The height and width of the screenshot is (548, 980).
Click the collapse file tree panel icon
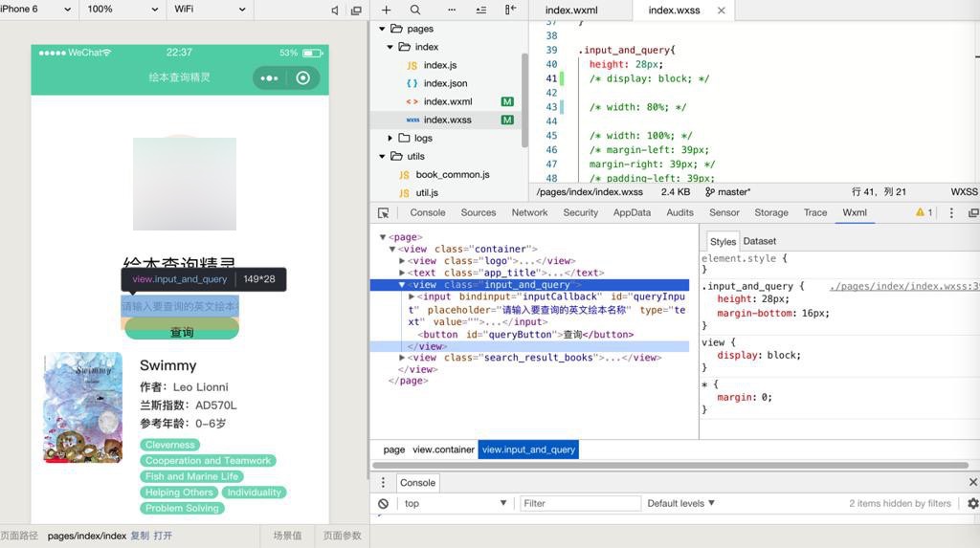(x=511, y=10)
